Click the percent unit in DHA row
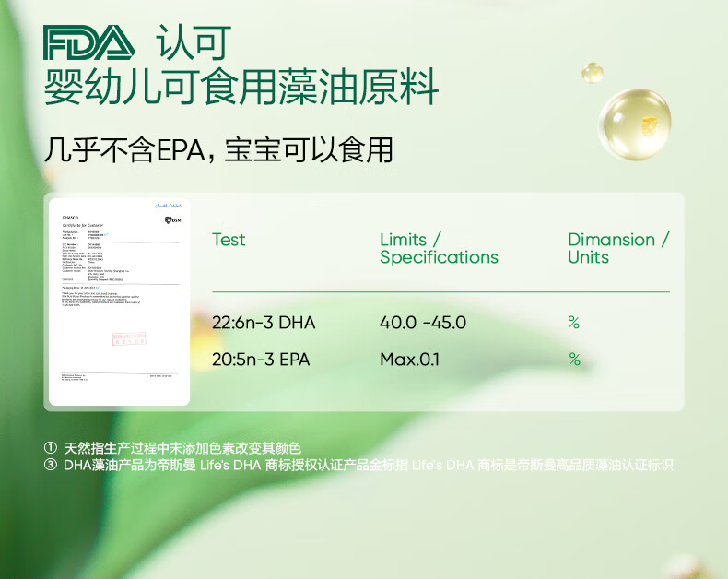 click(574, 322)
